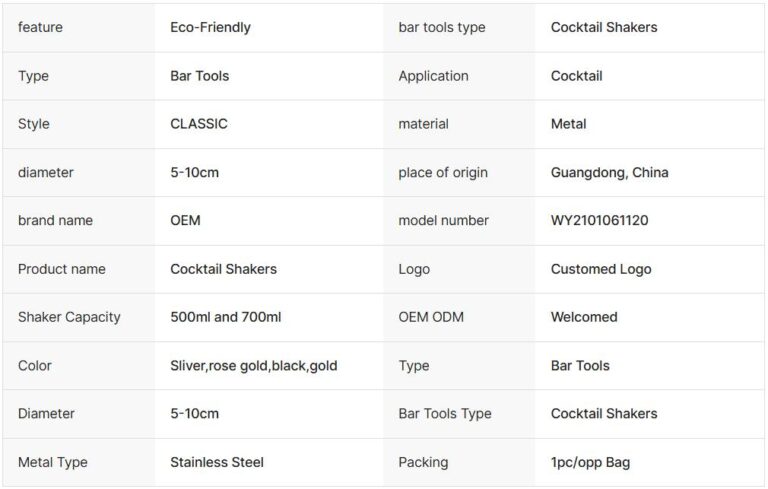Click the CLASSIC style value

pyautogui.click(x=199, y=124)
